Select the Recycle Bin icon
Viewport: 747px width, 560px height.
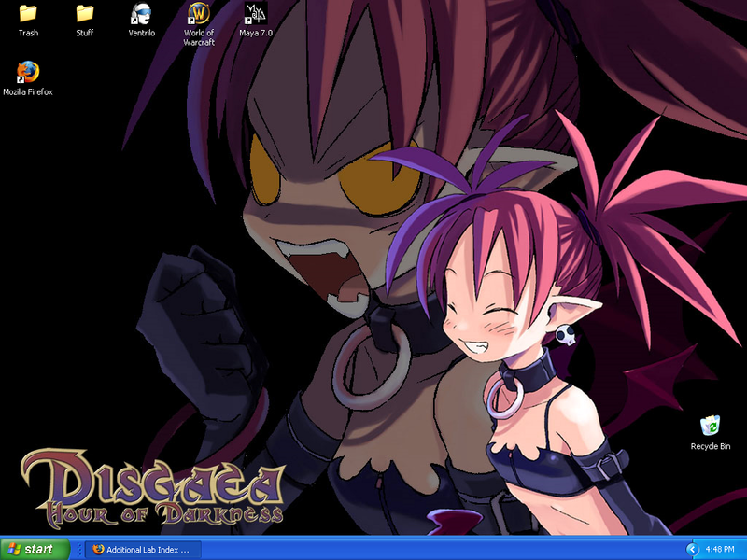[710, 426]
